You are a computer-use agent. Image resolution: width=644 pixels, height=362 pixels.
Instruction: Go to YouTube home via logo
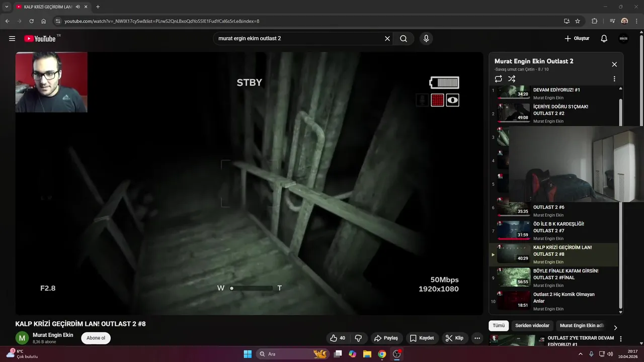tap(40, 39)
